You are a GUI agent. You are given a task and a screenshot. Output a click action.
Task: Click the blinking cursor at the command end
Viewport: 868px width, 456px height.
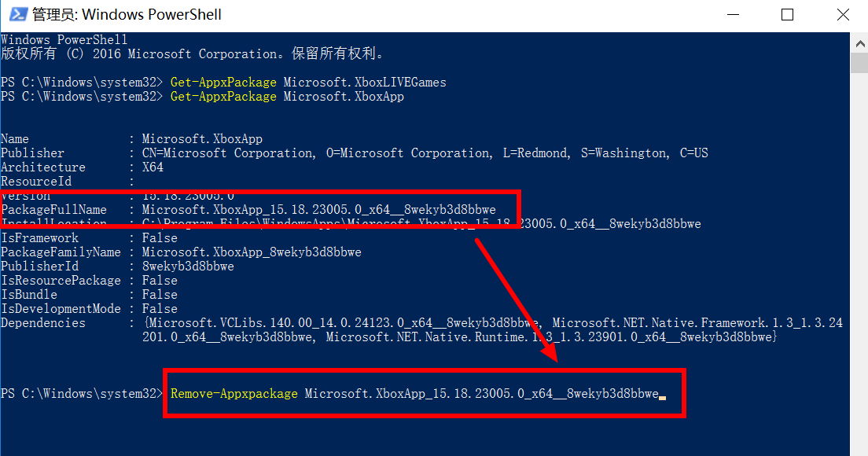[663, 397]
